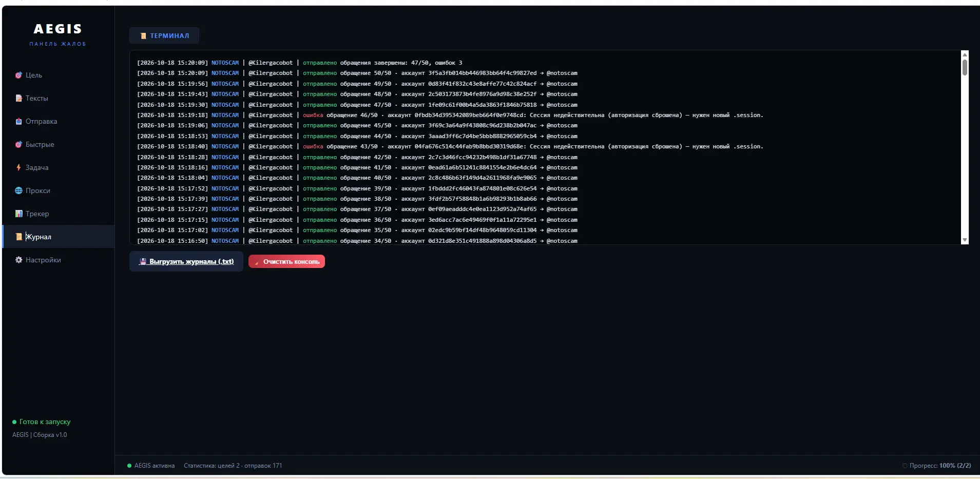
Task: Click log line for обращение 34/50
Action: coord(357,240)
